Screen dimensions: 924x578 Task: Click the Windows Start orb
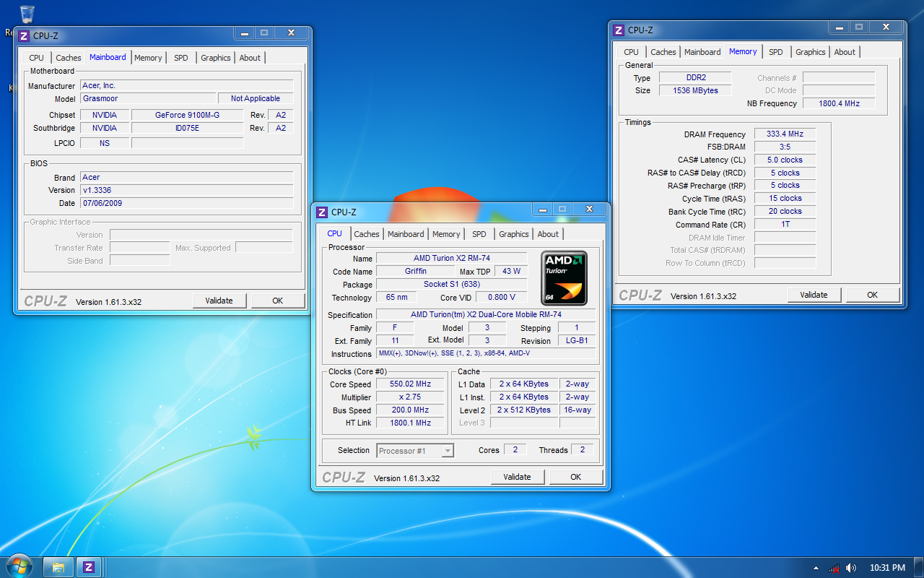19,567
